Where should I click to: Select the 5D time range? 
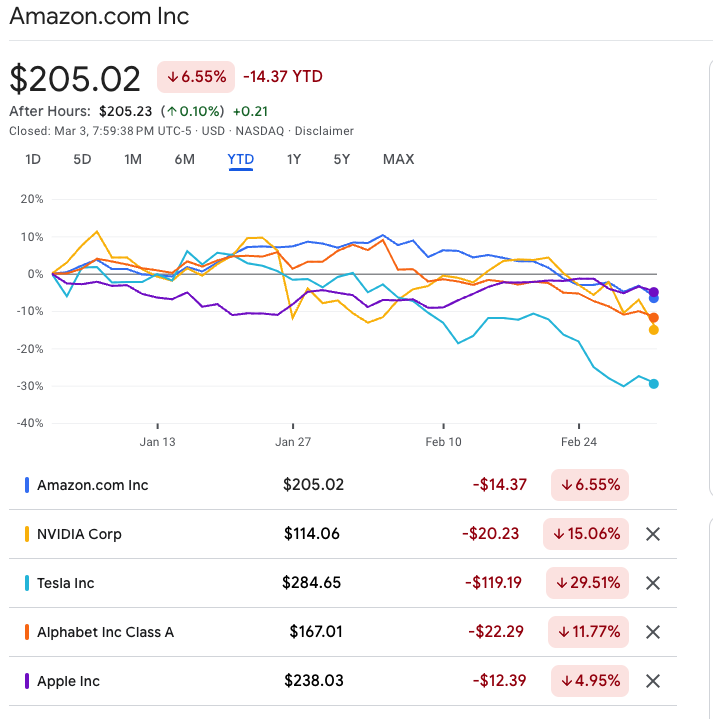tap(82, 159)
